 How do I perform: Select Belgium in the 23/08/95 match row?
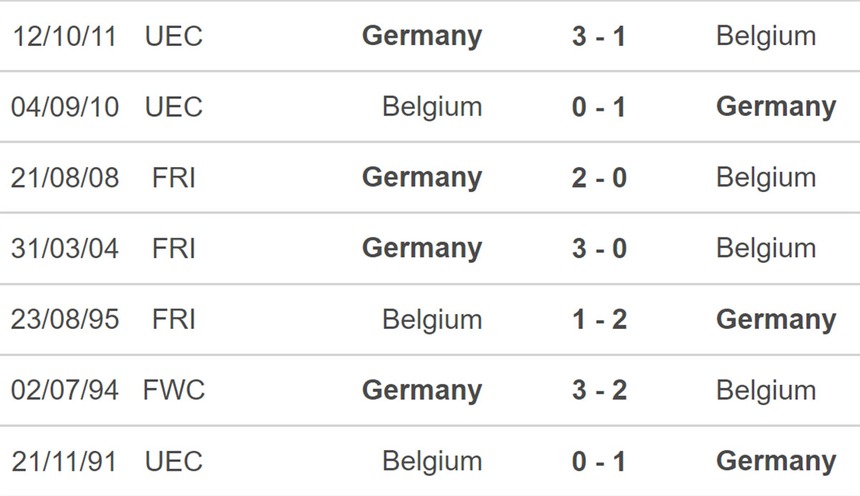click(432, 320)
